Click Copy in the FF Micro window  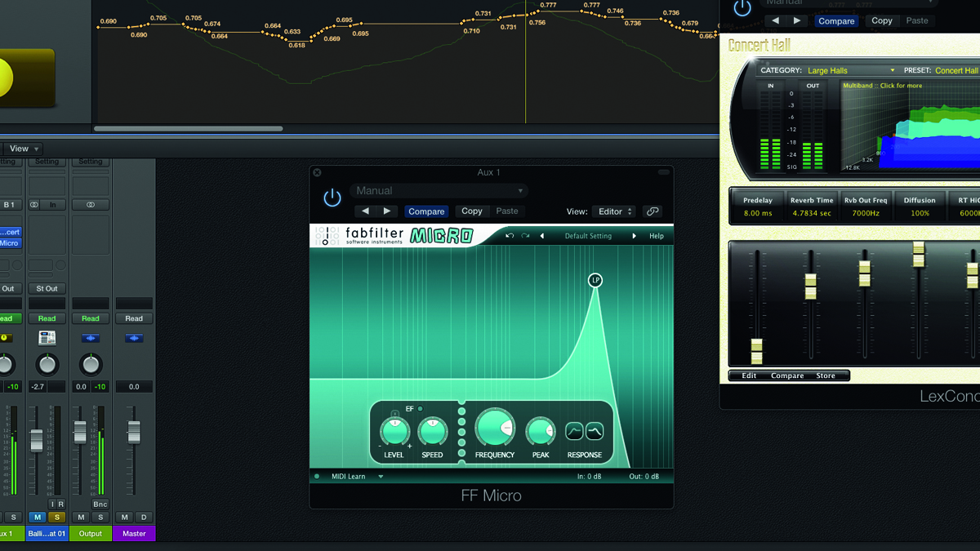coord(472,211)
